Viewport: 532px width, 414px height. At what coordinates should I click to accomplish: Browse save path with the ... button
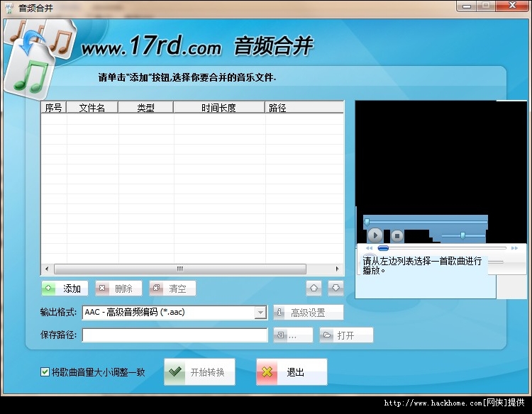click(x=293, y=335)
